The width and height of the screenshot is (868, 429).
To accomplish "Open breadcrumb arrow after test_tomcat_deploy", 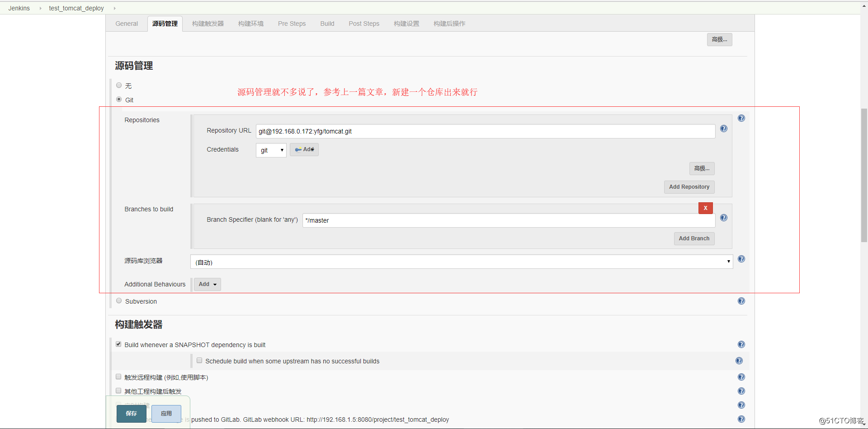I will 114,8.
